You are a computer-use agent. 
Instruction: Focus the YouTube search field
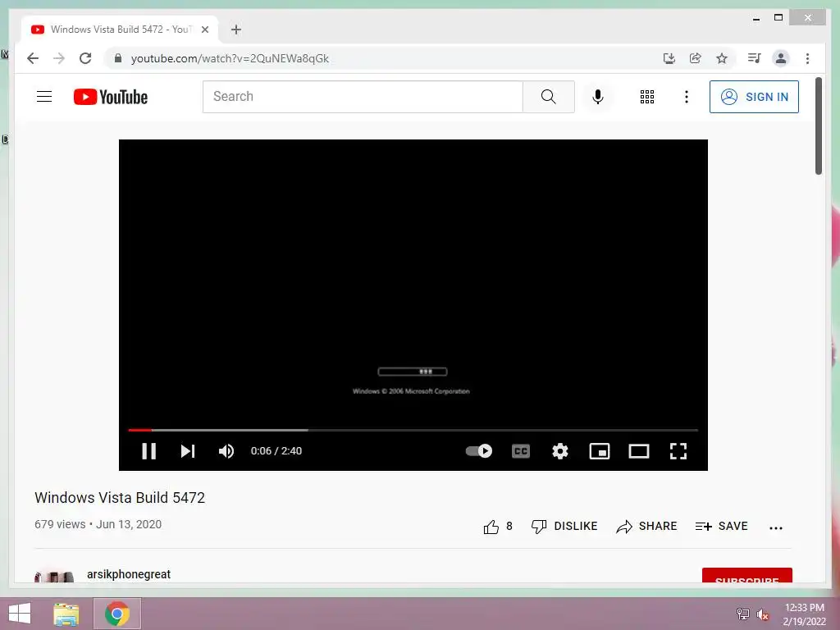pos(363,97)
